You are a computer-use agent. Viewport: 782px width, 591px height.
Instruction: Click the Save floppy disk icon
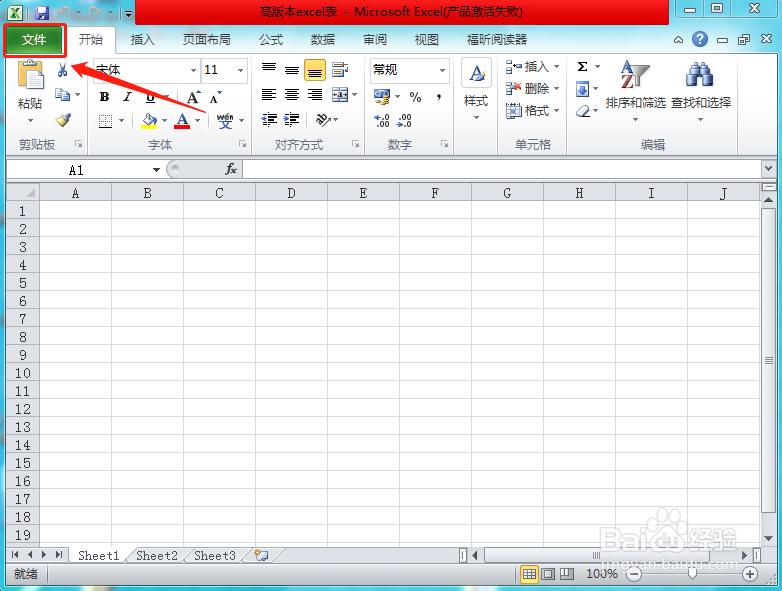point(42,12)
